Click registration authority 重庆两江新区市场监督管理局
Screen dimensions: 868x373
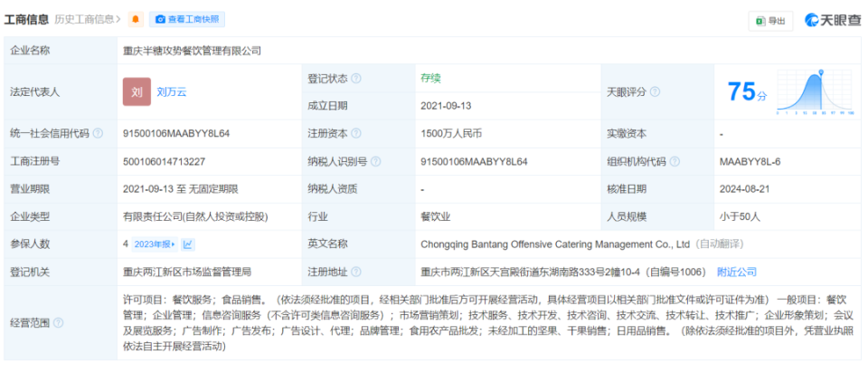point(187,273)
